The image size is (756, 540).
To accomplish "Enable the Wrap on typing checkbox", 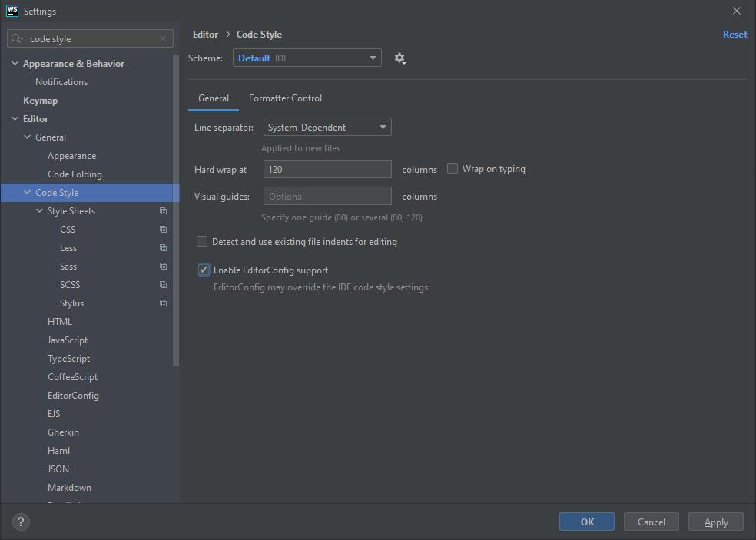I will pos(453,169).
